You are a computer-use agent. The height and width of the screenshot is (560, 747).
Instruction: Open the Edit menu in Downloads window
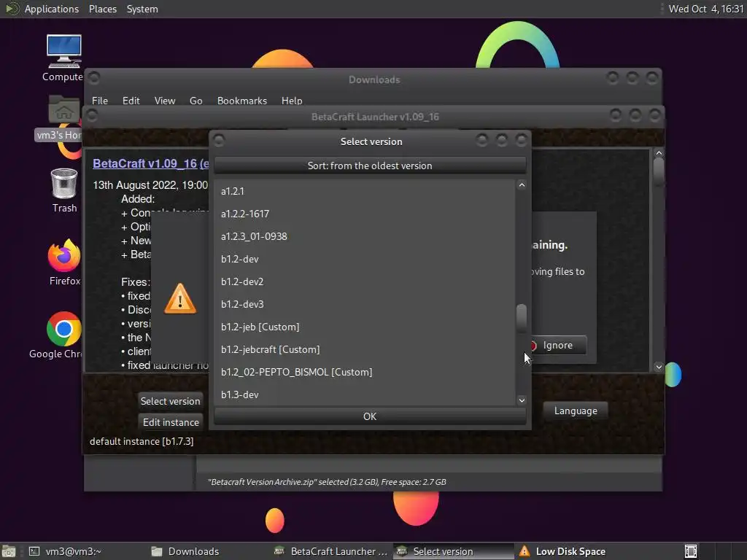(x=131, y=101)
